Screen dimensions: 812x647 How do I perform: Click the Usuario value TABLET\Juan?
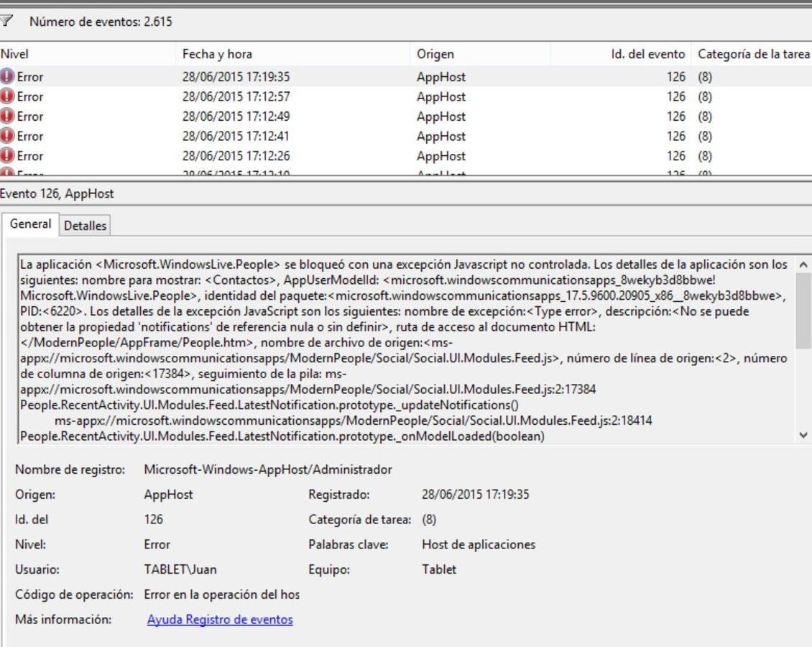[180, 569]
